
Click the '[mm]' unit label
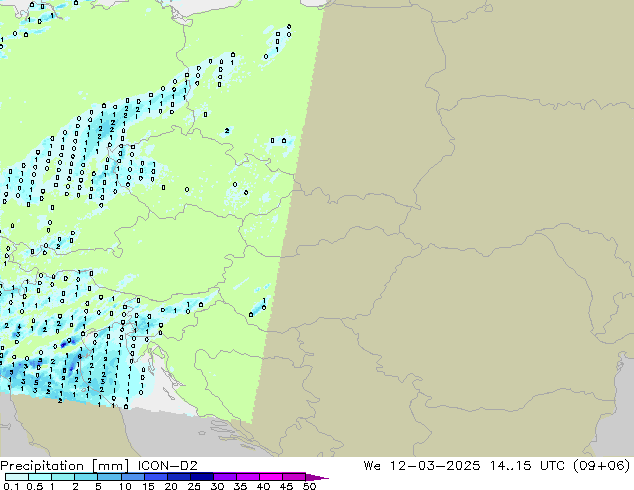click(110, 466)
